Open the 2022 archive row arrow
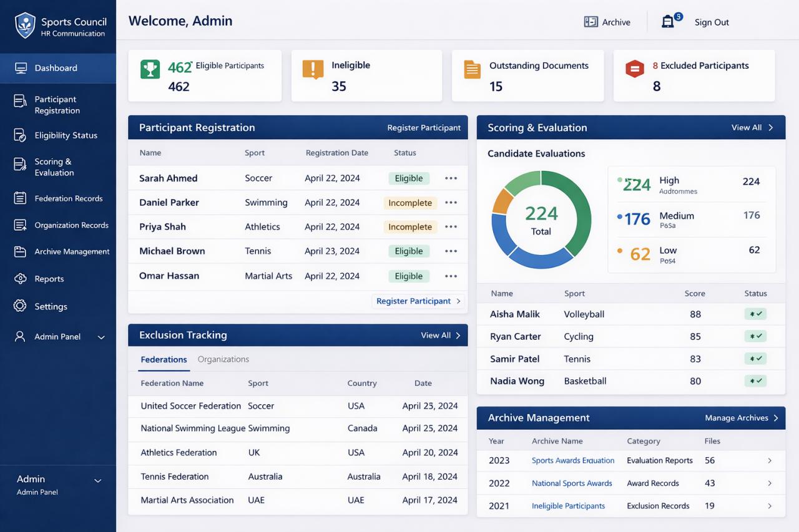 [x=770, y=483]
